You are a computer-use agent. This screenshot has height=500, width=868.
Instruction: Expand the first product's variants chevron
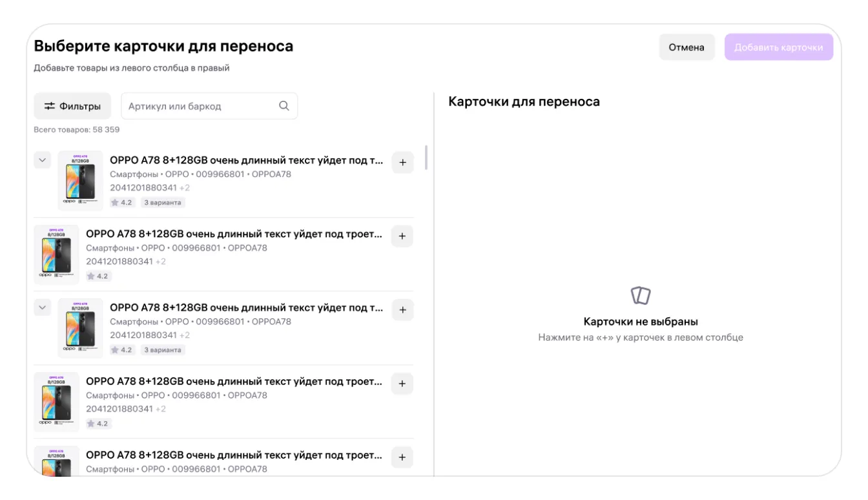(x=43, y=160)
